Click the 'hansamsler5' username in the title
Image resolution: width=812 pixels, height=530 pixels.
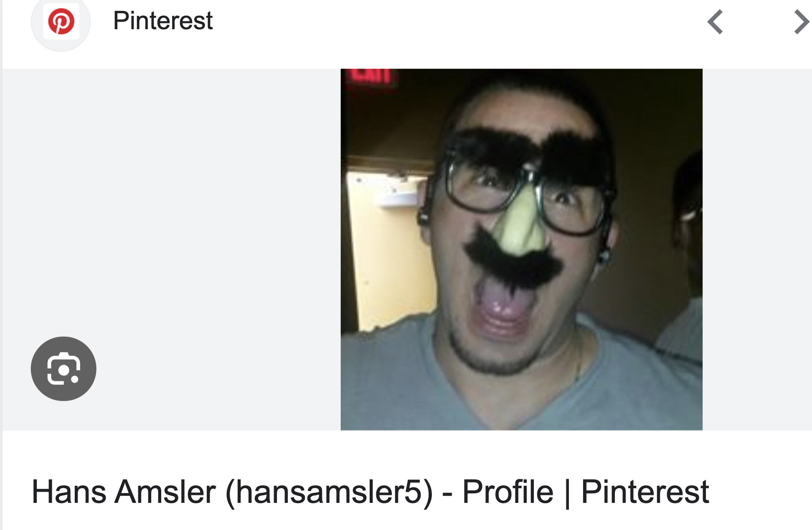tap(329, 492)
